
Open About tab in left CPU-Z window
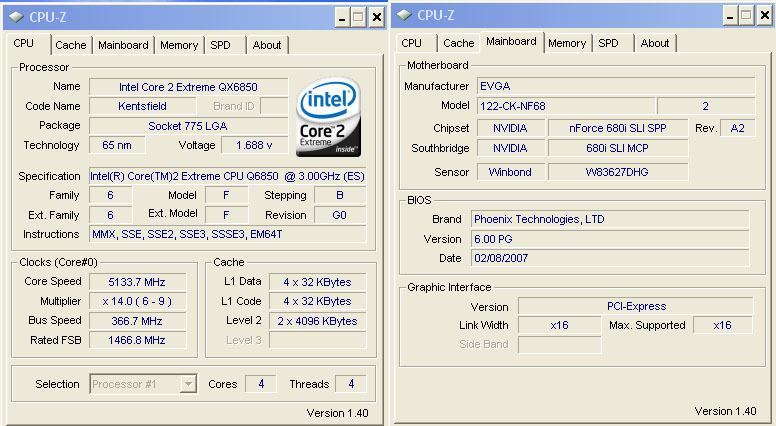click(x=267, y=45)
